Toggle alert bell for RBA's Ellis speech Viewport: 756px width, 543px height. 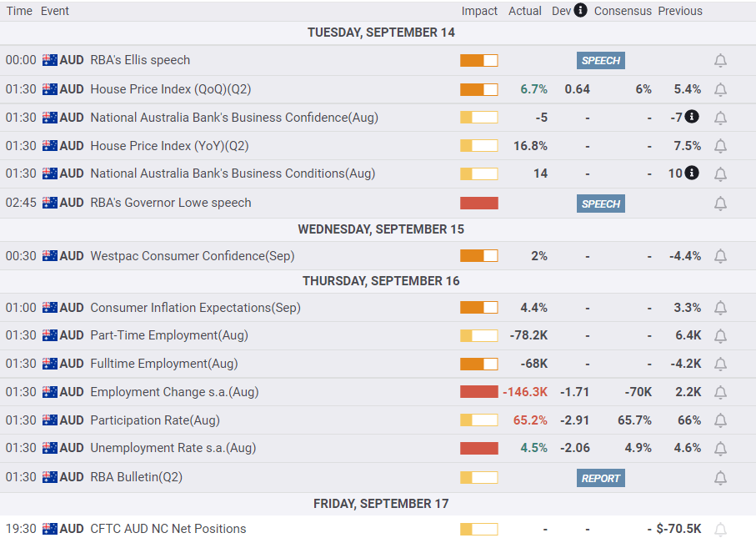pos(720,61)
